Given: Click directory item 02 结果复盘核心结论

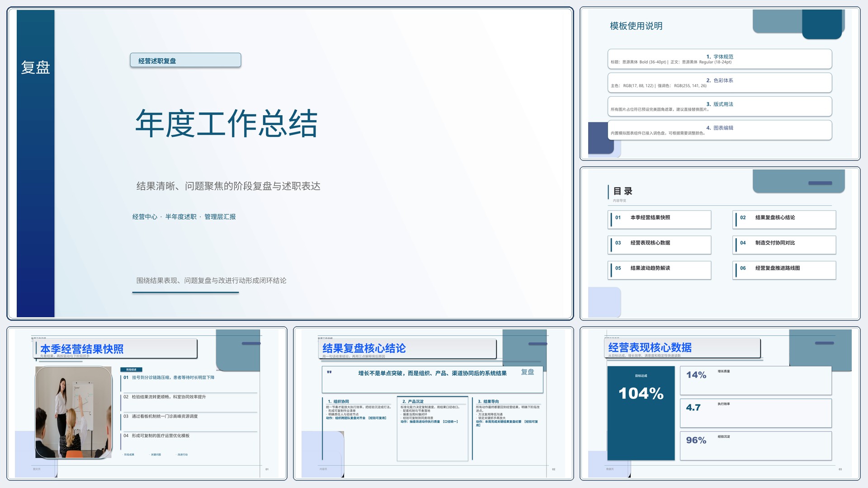Looking at the screenshot, I should pyautogui.click(x=784, y=220).
